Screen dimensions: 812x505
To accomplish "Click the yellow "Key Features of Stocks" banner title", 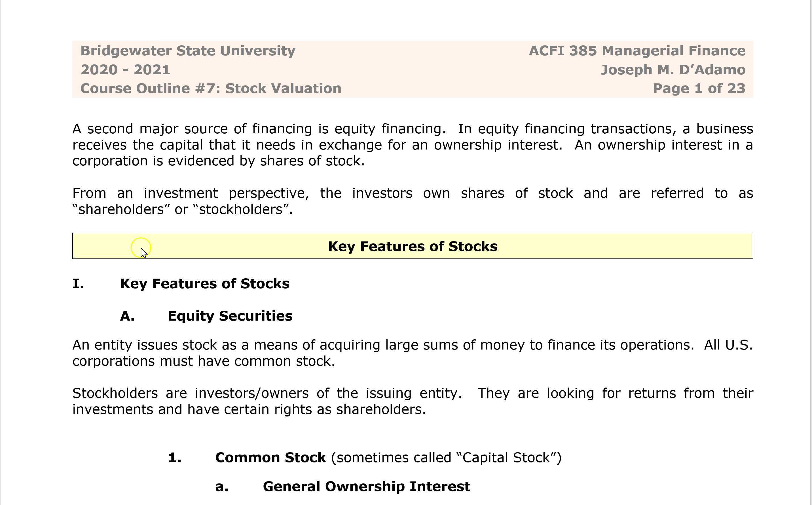I will (x=413, y=247).
